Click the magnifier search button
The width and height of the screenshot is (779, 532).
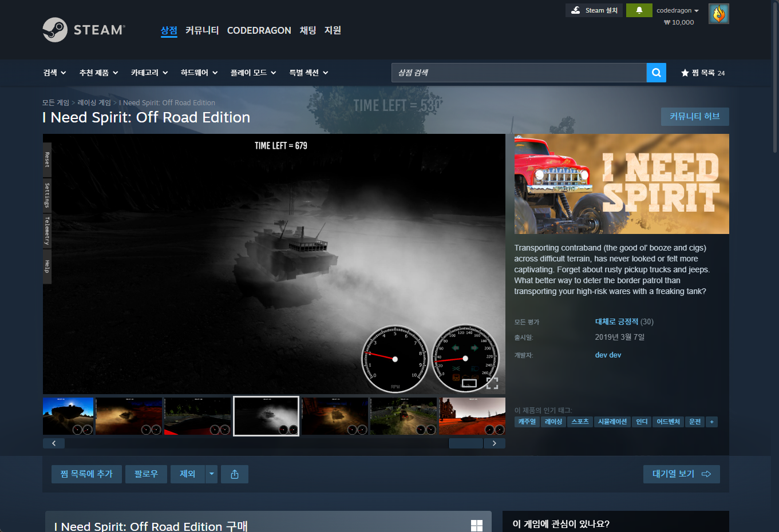click(656, 73)
